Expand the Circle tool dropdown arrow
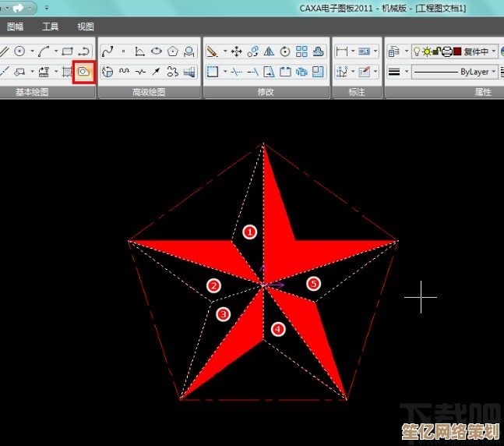Image resolution: width=504 pixels, height=446 pixels. pyautogui.click(x=32, y=51)
